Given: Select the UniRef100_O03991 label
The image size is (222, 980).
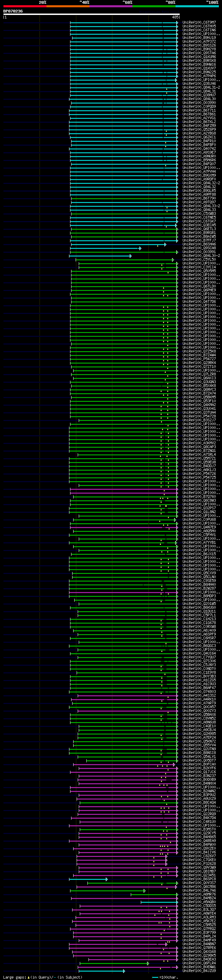Looking at the screenshot, I should (199, 252).
